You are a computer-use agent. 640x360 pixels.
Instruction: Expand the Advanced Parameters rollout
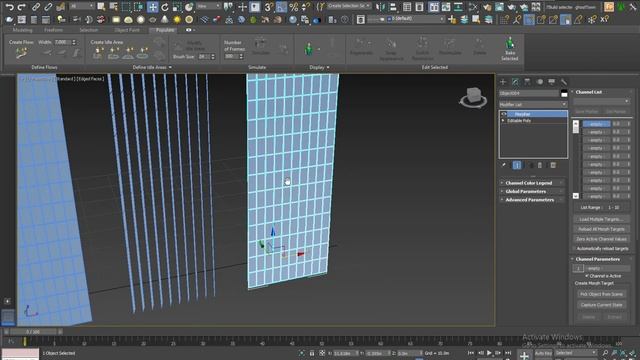532,200
